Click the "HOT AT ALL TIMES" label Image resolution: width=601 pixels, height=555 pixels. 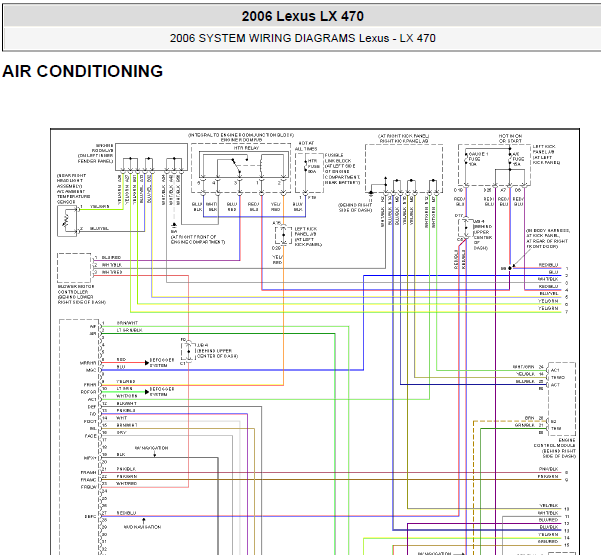pos(306,146)
